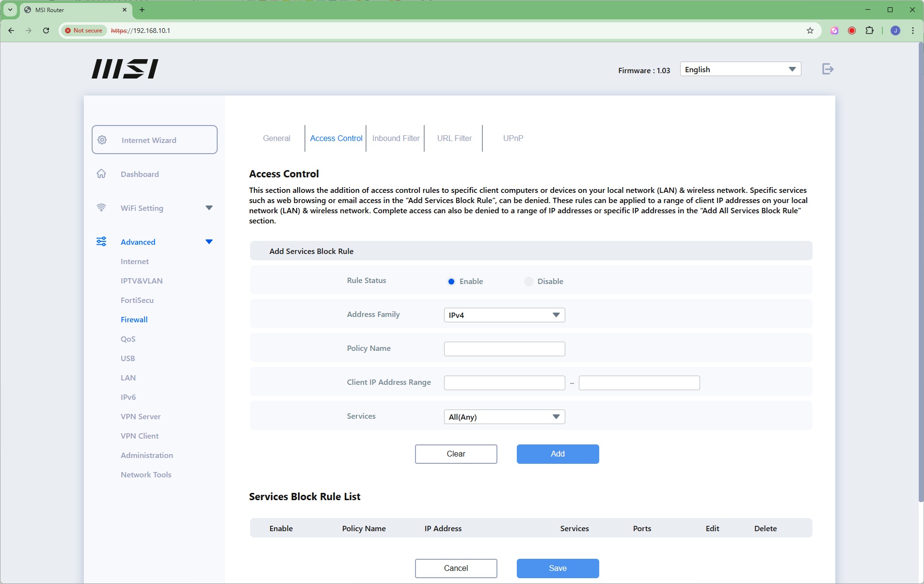This screenshot has height=584, width=924.
Task: Click the Ports column header
Action: point(642,529)
